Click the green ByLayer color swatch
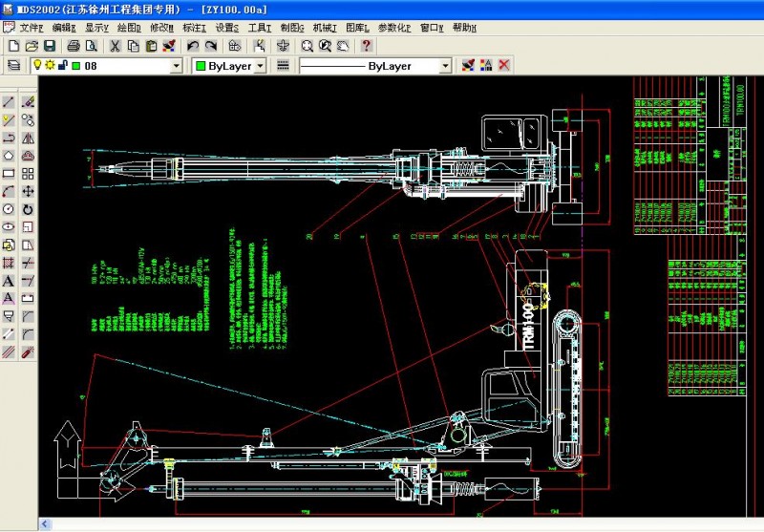Screen dimensions: 764x532 point(201,66)
